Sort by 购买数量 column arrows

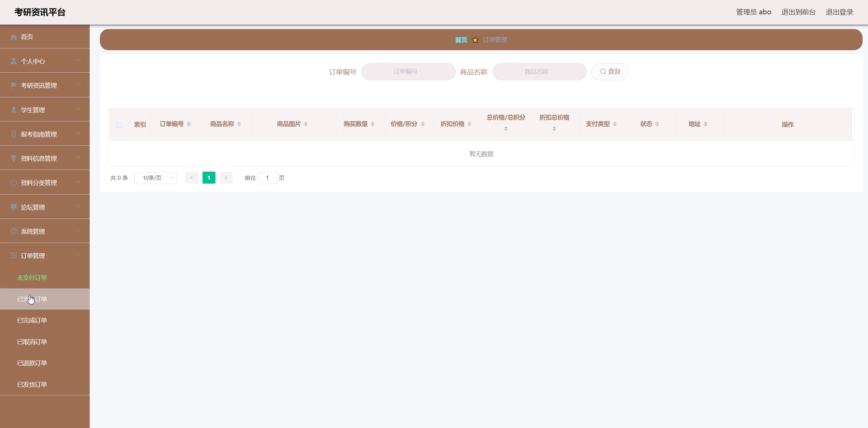pos(373,124)
